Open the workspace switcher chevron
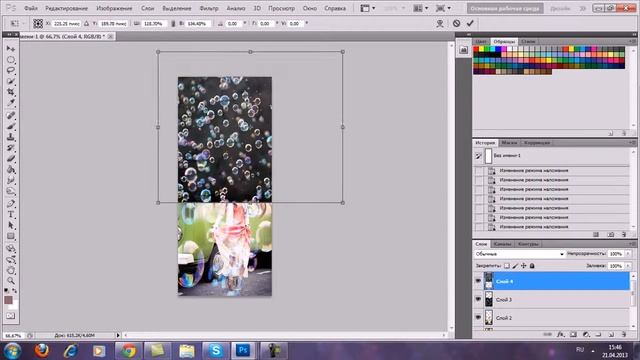This screenshot has width=640, height=360. [x=582, y=8]
